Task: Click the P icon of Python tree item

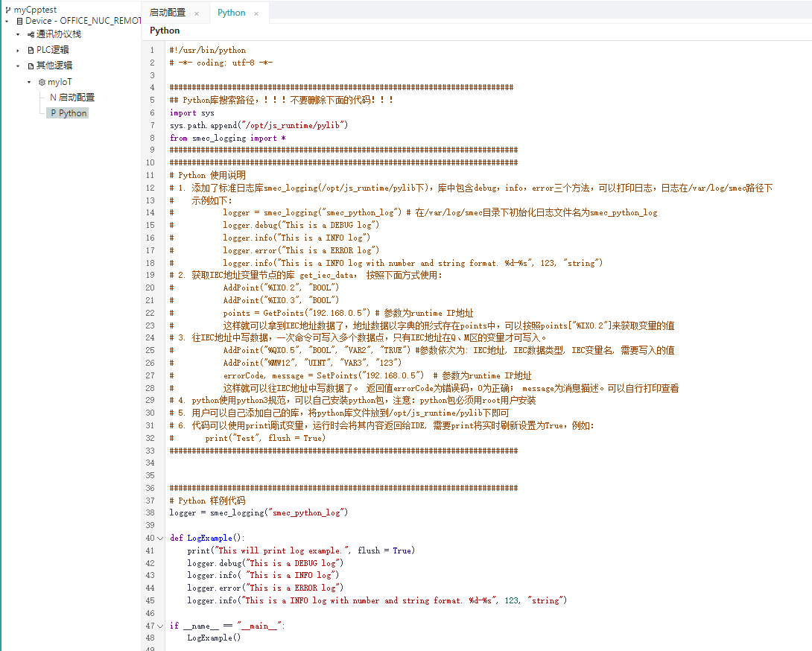Action: (54, 113)
